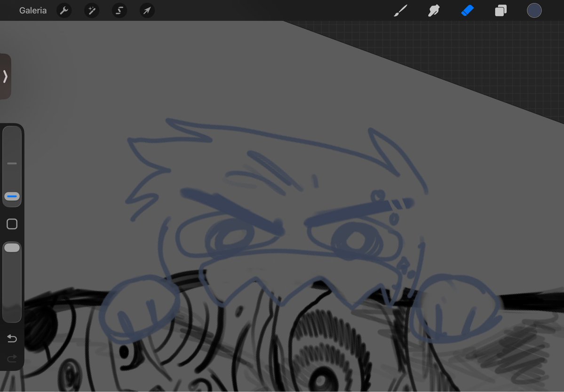
Task: Open the Layers panel
Action: coord(500,10)
